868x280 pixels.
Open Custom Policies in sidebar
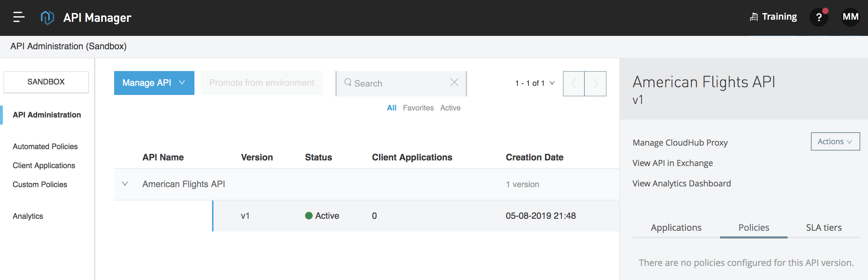(x=40, y=185)
